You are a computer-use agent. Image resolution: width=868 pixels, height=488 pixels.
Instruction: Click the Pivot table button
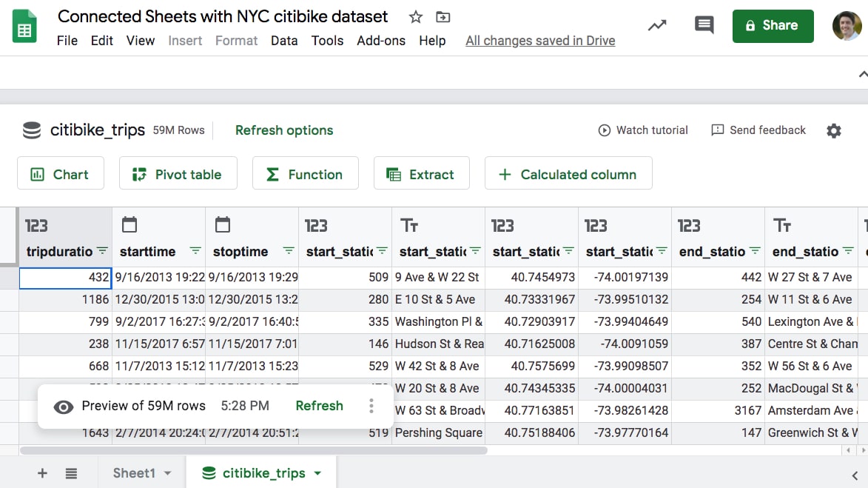pos(178,173)
